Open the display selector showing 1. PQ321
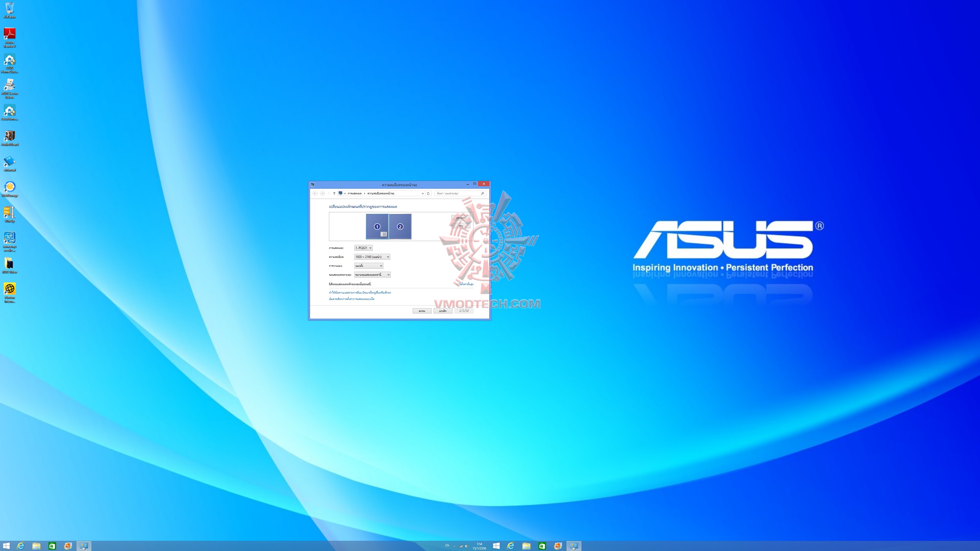Screen dimensions: 980x551 pyautogui.click(x=363, y=247)
